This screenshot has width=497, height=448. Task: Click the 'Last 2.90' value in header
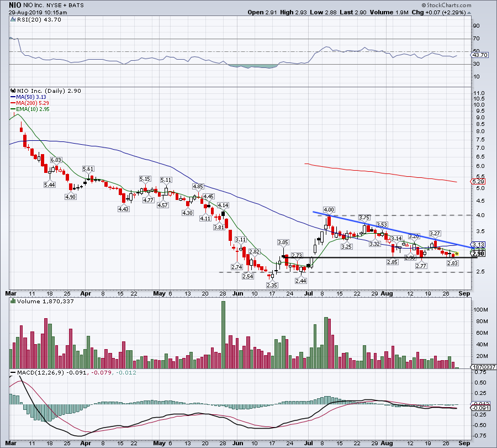pos(353,12)
